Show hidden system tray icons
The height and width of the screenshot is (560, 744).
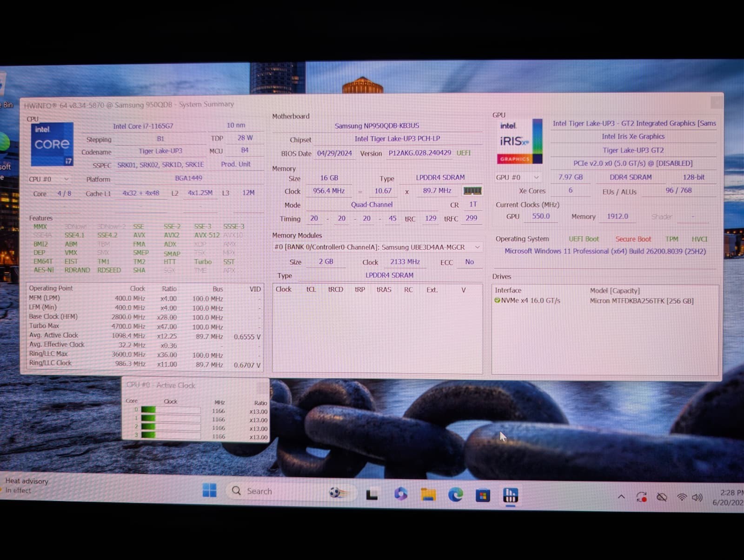pyautogui.click(x=621, y=497)
